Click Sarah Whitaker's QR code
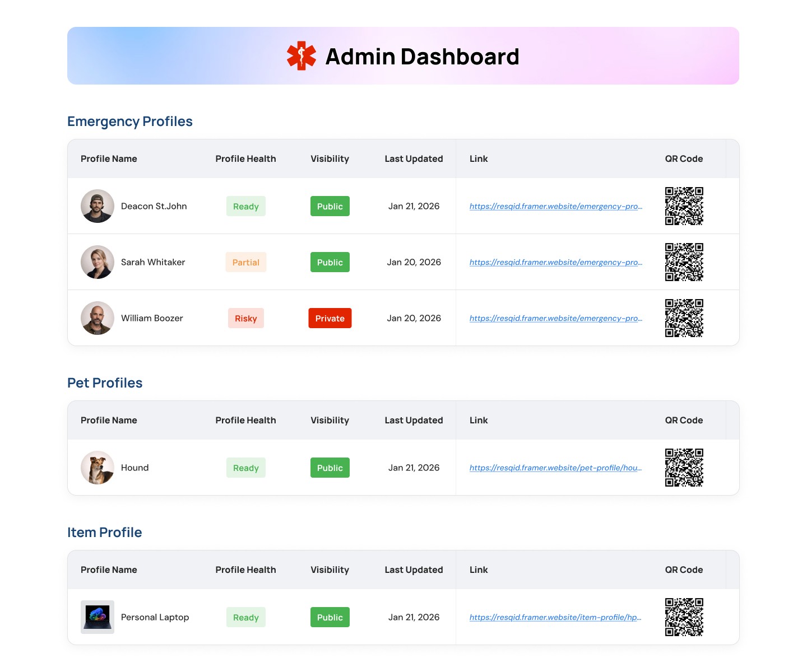Viewport: 807px width, 672px height. tap(684, 262)
